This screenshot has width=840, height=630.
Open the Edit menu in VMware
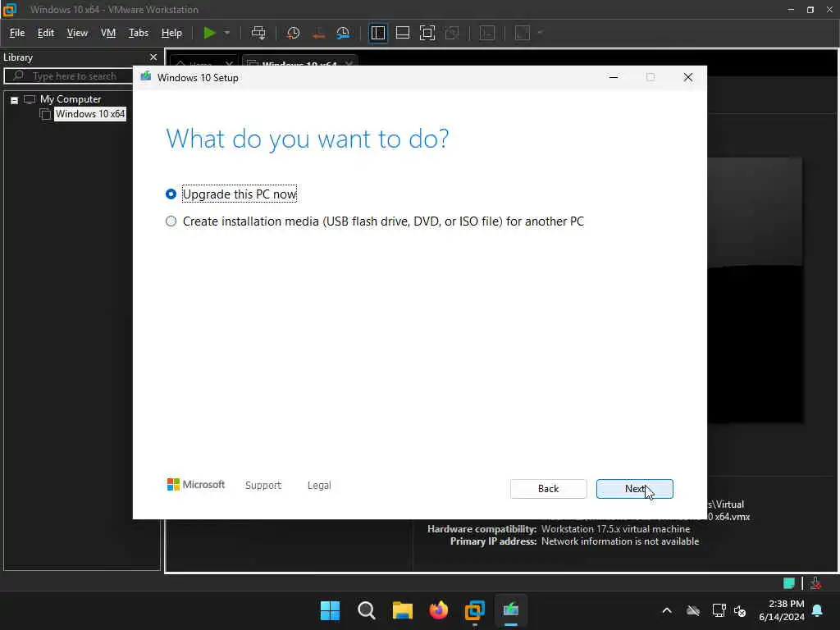pyautogui.click(x=46, y=33)
